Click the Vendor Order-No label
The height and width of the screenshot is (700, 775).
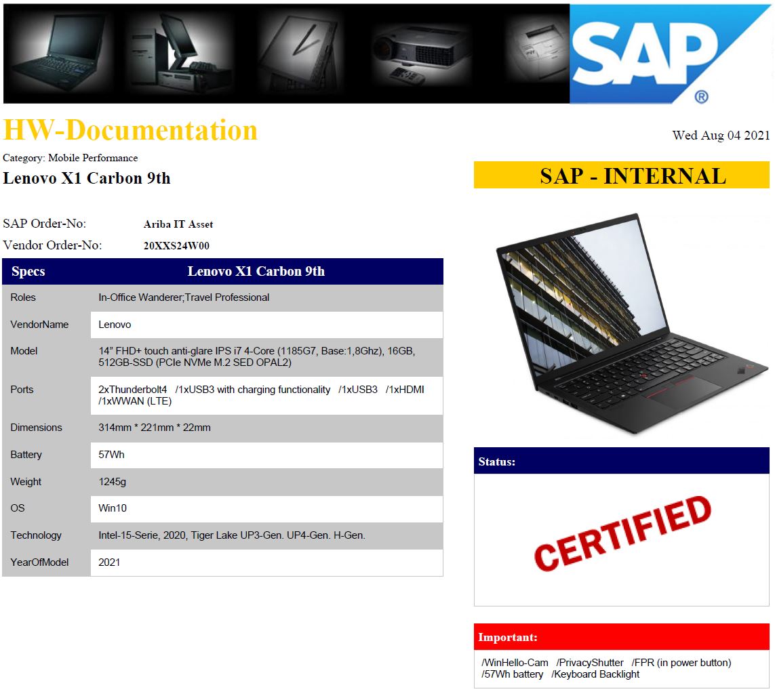coord(52,245)
